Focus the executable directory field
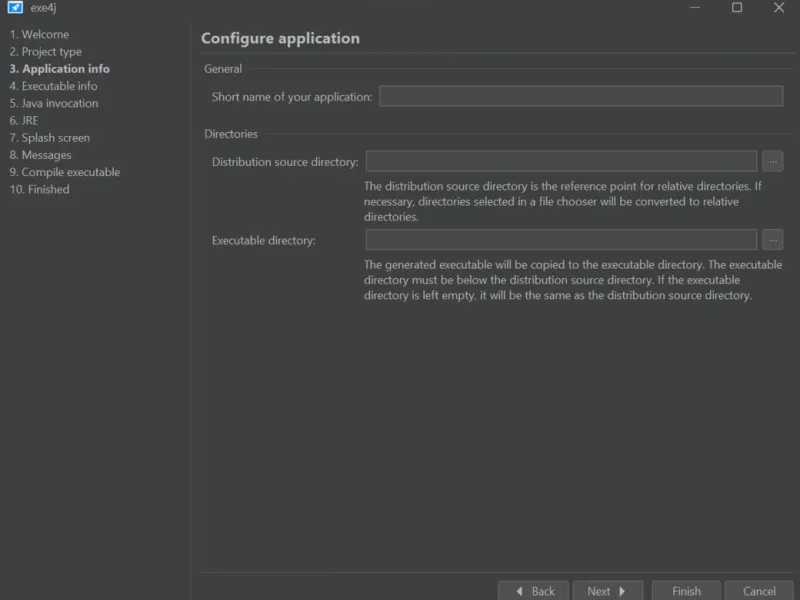Image resolution: width=800 pixels, height=600 pixels. point(561,240)
